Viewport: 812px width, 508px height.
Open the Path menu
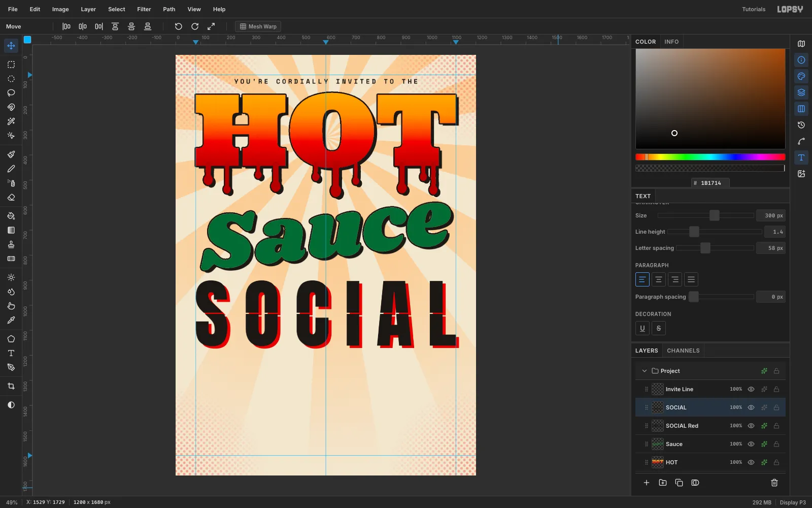click(x=169, y=9)
